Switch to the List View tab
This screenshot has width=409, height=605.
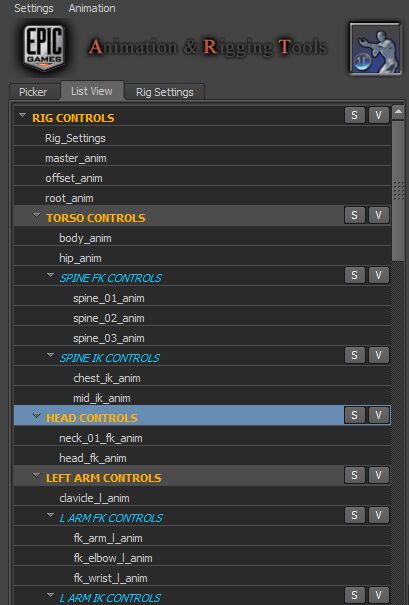tap(92, 91)
